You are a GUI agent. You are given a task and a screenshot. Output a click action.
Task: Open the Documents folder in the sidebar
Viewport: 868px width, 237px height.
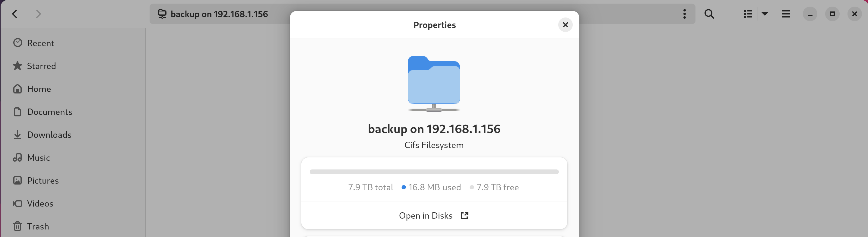[x=49, y=112]
